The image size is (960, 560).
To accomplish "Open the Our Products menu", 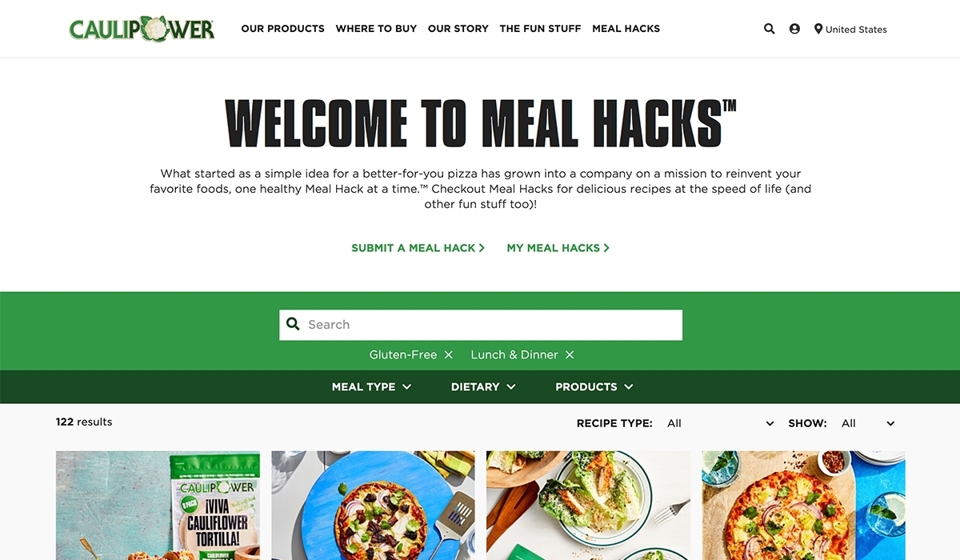I will [x=282, y=29].
